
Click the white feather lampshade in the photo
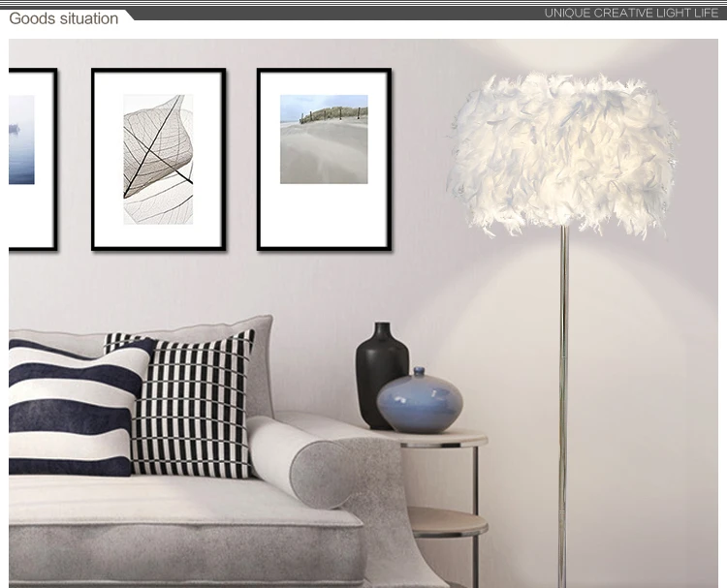click(562, 154)
